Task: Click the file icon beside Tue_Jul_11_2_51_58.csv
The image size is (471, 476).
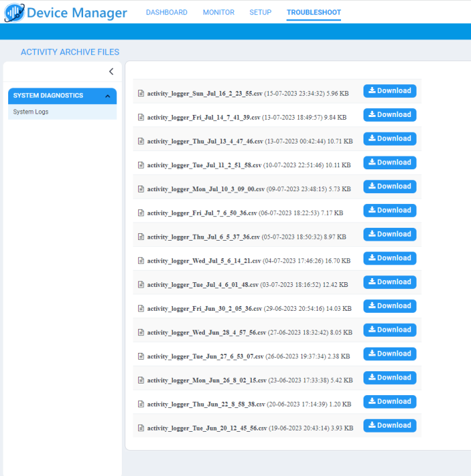Action: (141, 165)
